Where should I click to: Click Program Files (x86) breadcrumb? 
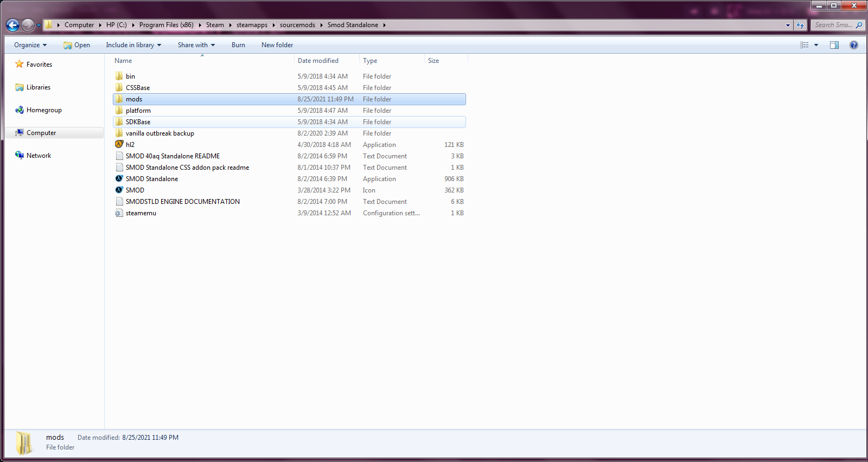click(x=166, y=25)
